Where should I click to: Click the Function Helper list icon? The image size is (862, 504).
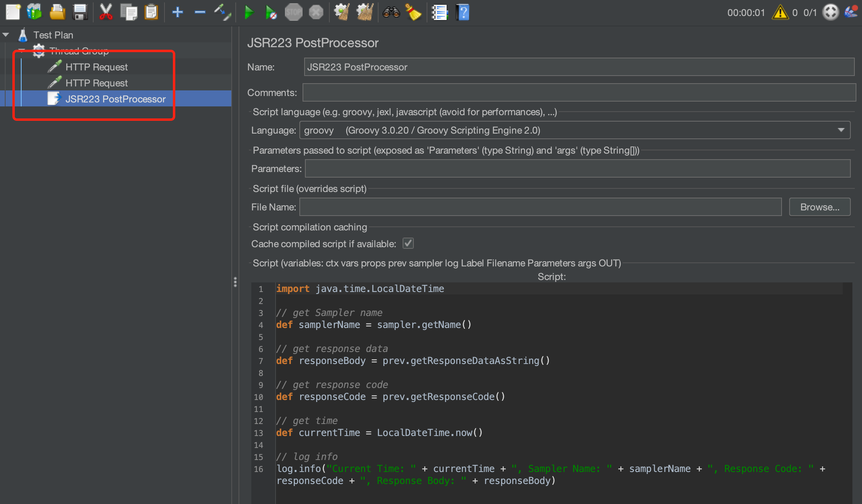[439, 12]
